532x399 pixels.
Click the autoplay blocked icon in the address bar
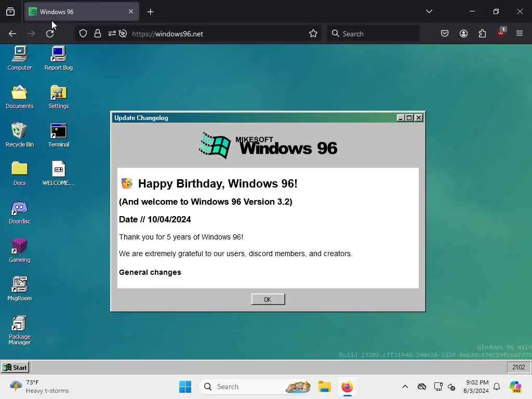coord(123,34)
